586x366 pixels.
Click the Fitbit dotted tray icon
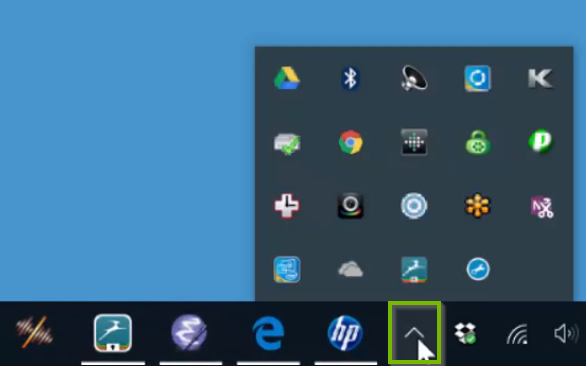click(414, 142)
